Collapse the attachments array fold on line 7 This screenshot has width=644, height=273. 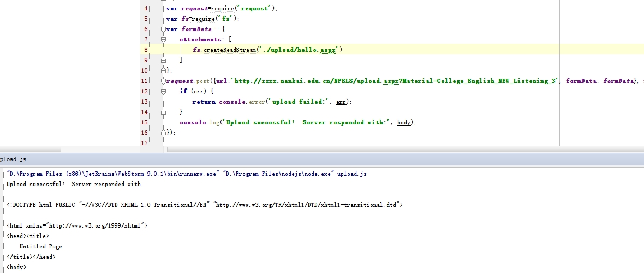tap(163, 39)
